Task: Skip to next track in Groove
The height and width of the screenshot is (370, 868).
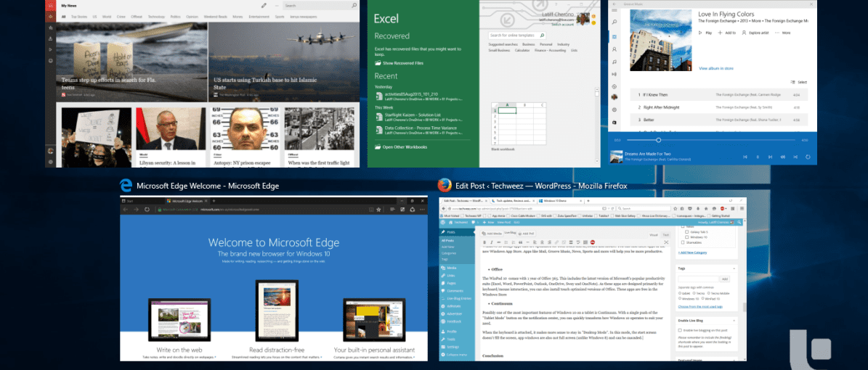Action: tap(771, 157)
